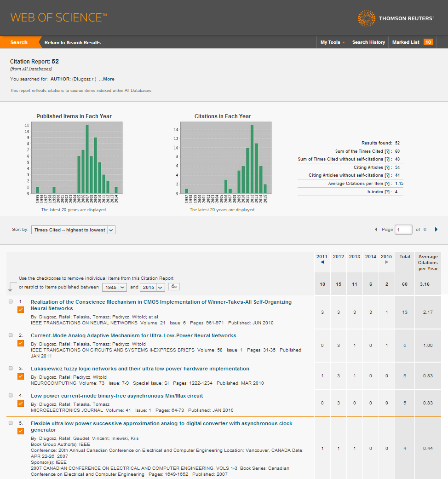448x479 pixels.
Task: Click the Web of Science logo
Action: tap(58, 17)
